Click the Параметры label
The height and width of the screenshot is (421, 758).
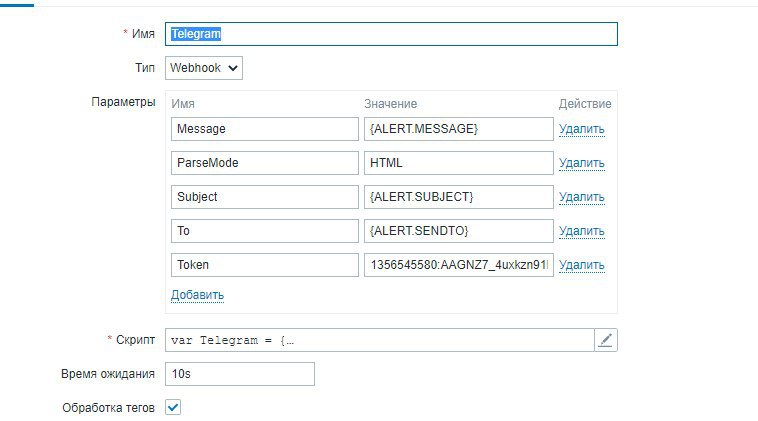(x=123, y=102)
